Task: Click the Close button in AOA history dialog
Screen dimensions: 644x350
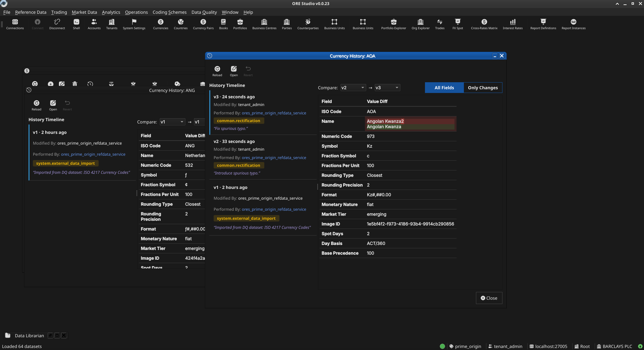Action: [489, 298]
